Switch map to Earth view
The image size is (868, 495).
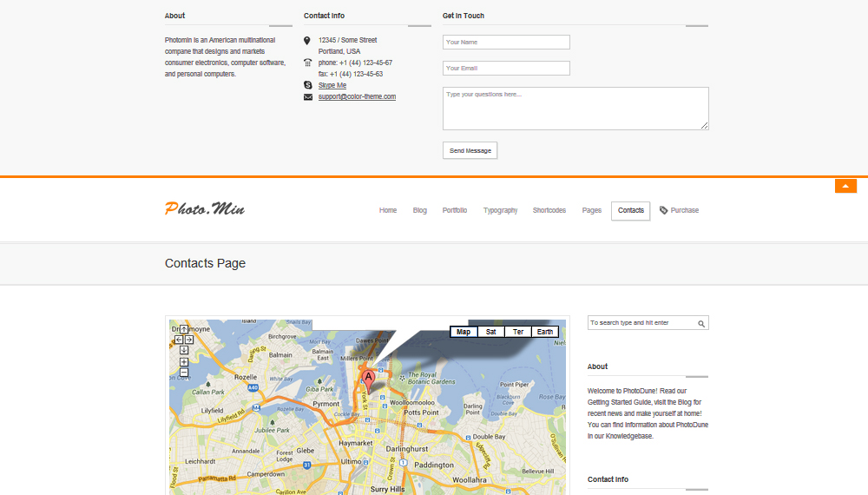(544, 332)
